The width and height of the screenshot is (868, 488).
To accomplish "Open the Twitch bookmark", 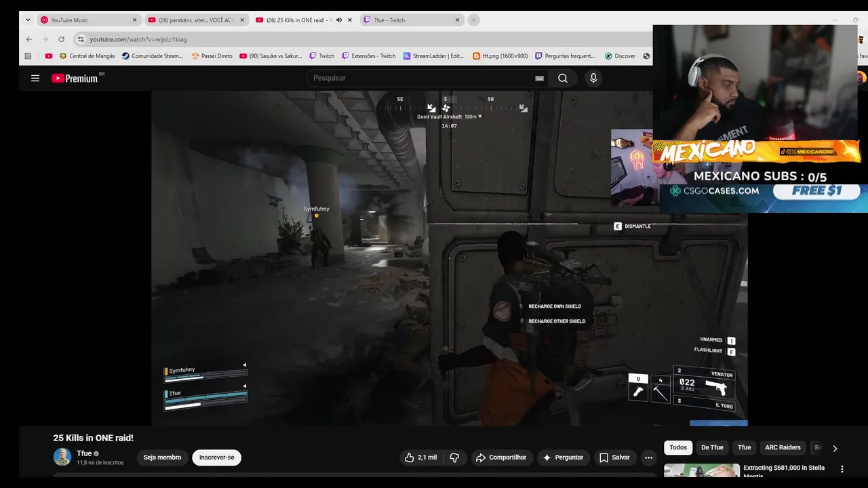I will coord(321,56).
